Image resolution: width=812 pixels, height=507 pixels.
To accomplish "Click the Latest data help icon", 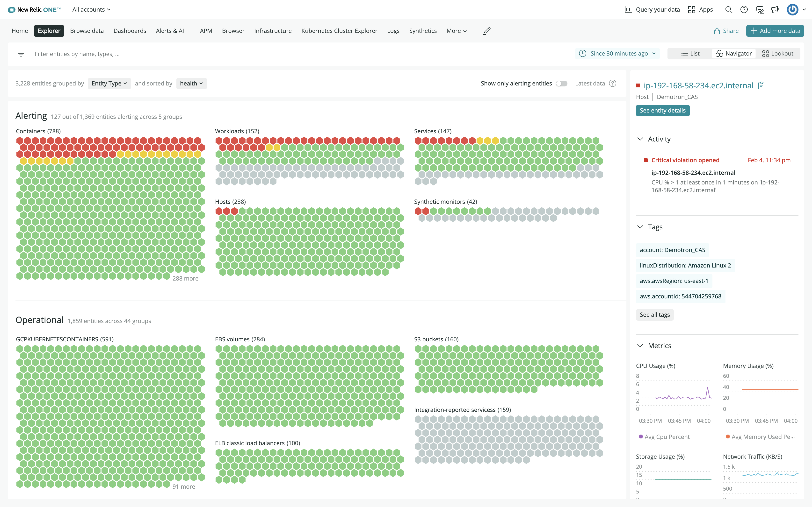I will click(613, 84).
